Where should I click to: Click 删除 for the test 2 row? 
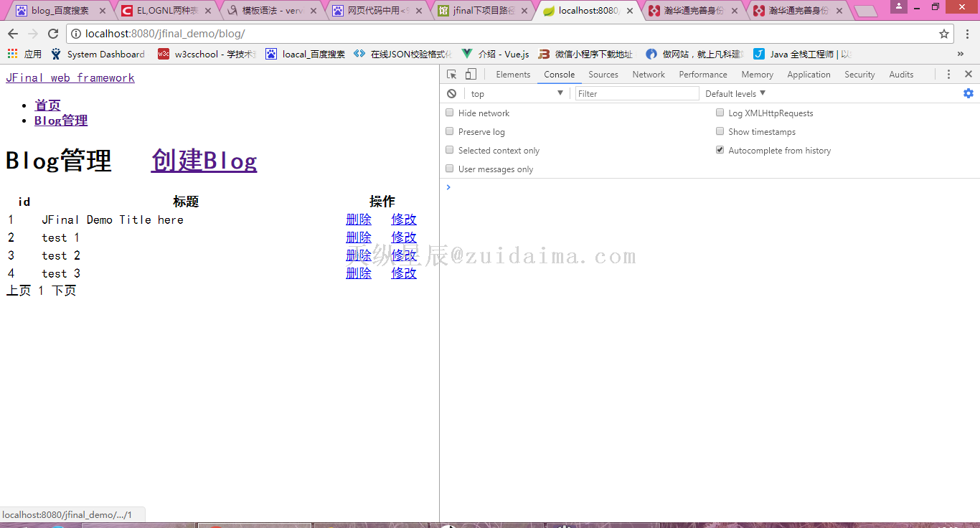tap(359, 255)
